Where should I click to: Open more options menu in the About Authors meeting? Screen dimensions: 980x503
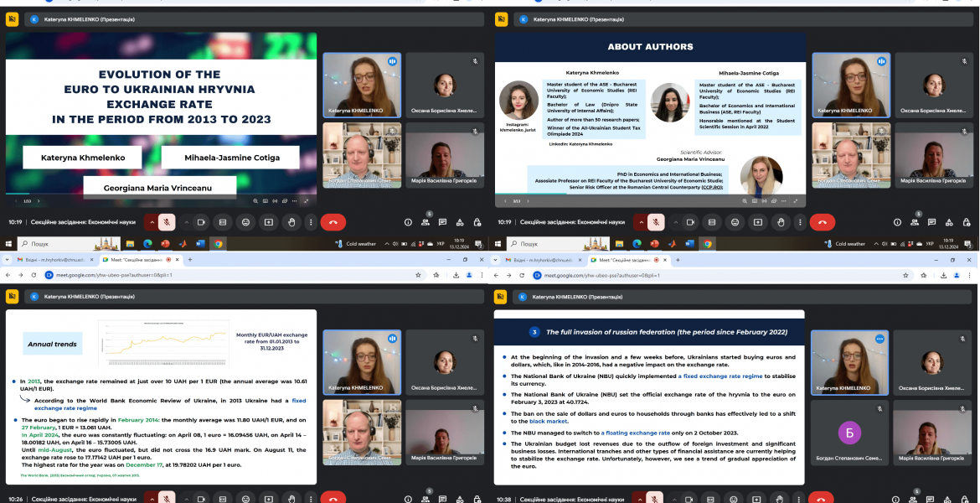[x=800, y=222]
